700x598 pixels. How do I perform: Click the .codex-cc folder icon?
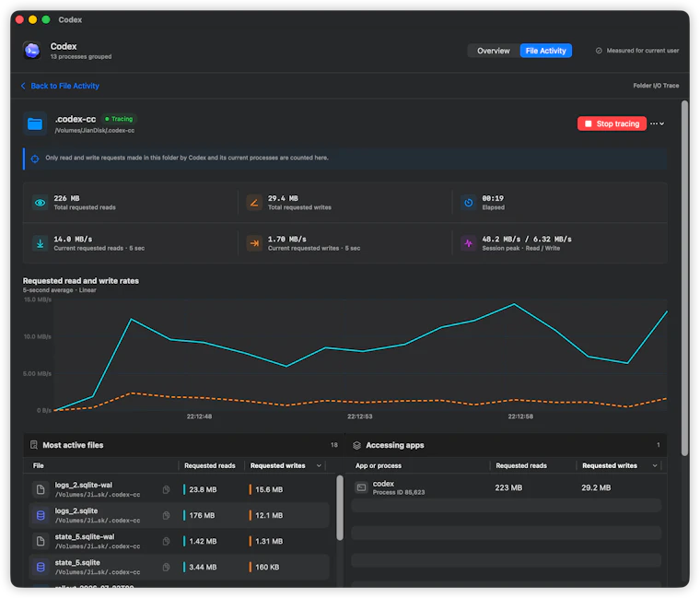(x=35, y=123)
